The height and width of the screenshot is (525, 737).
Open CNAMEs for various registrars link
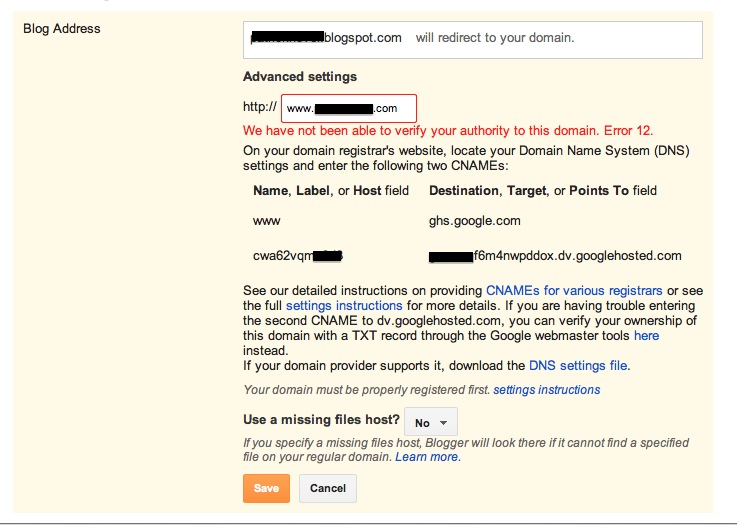click(574, 290)
